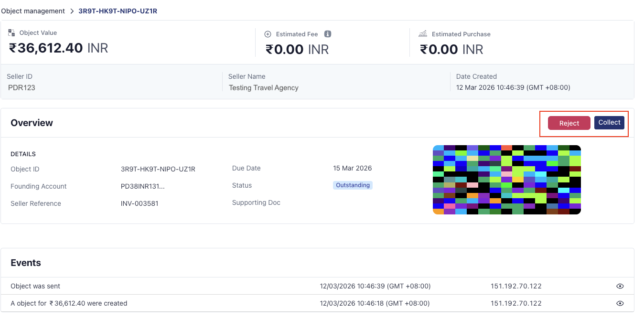View details of 'Object was sent' event
644x319 pixels.
pos(620,286)
